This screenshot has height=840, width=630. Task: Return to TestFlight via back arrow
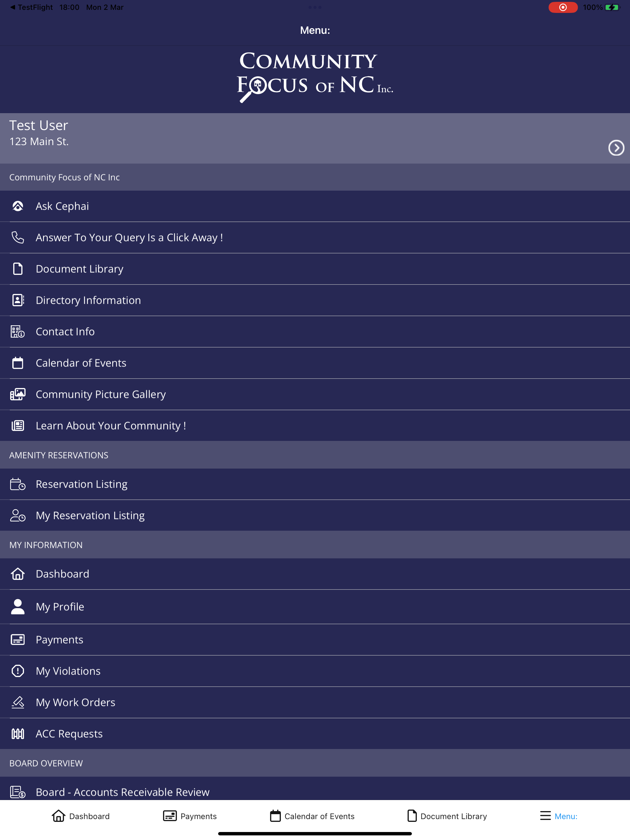tap(32, 7)
